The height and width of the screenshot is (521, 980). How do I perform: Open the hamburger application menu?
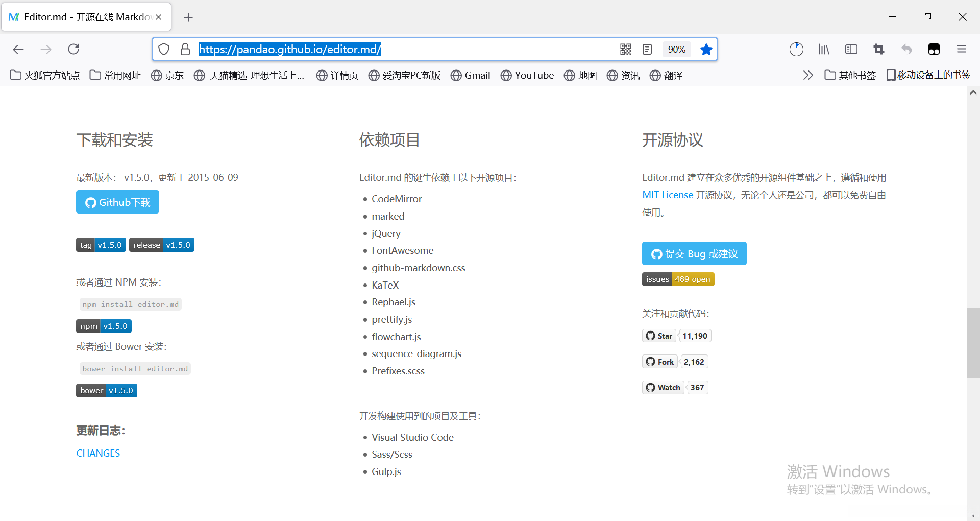click(x=961, y=49)
